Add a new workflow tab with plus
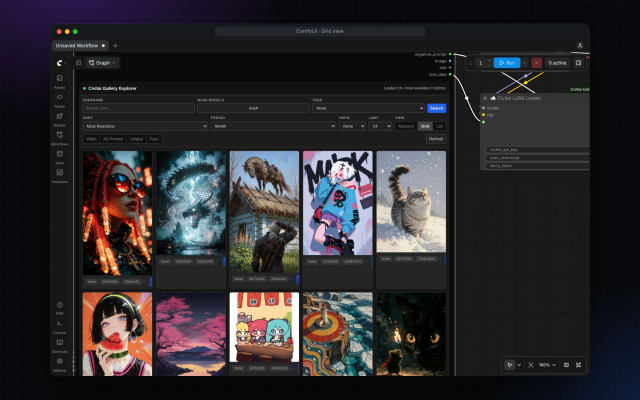Screen dimensions: 640x400 (116, 46)
